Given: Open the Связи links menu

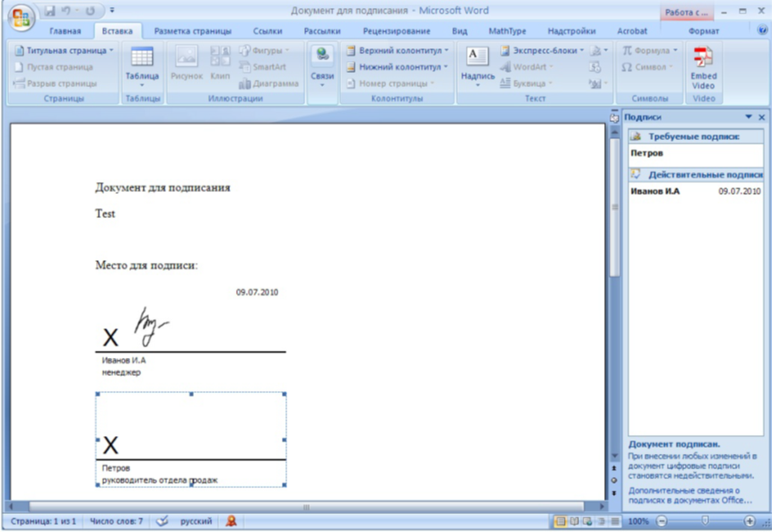Looking at the screenshot, I should [x=322, y=66].
